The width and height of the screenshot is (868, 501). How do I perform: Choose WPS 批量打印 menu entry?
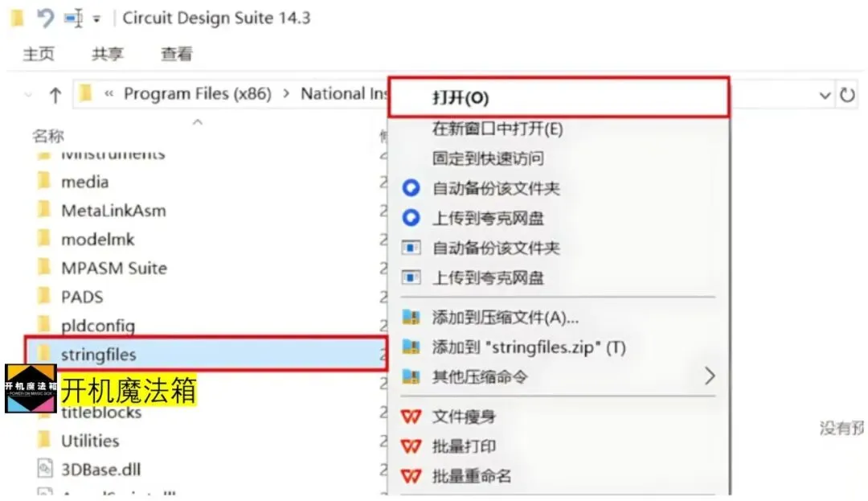(559, 446)
